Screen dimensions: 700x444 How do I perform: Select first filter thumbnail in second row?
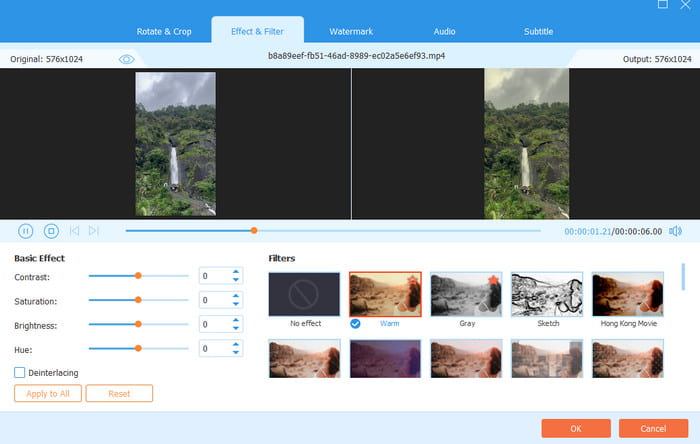(304, 359)
